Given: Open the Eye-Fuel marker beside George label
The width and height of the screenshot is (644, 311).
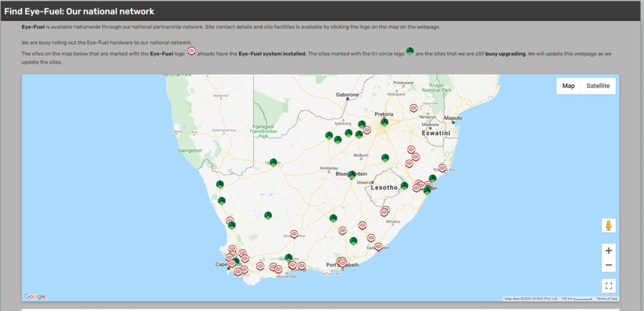Looking at the screenshot, I should [x=301, y=266].
